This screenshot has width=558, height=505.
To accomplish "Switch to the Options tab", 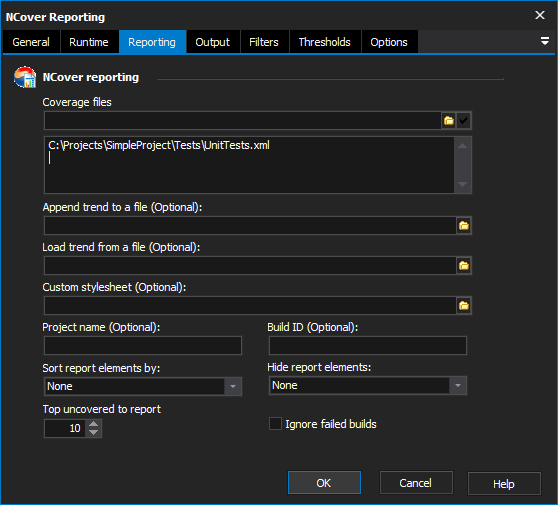I will [389, 42].
